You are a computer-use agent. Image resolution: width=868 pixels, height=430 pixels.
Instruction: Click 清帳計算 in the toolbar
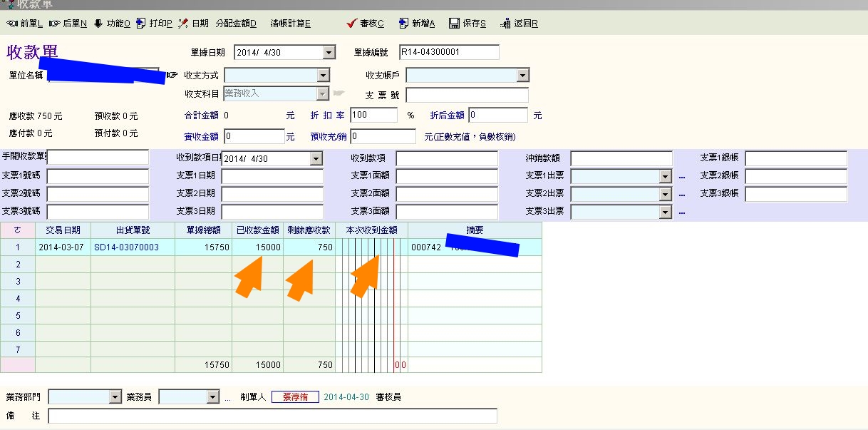click(x=290, y=24)
